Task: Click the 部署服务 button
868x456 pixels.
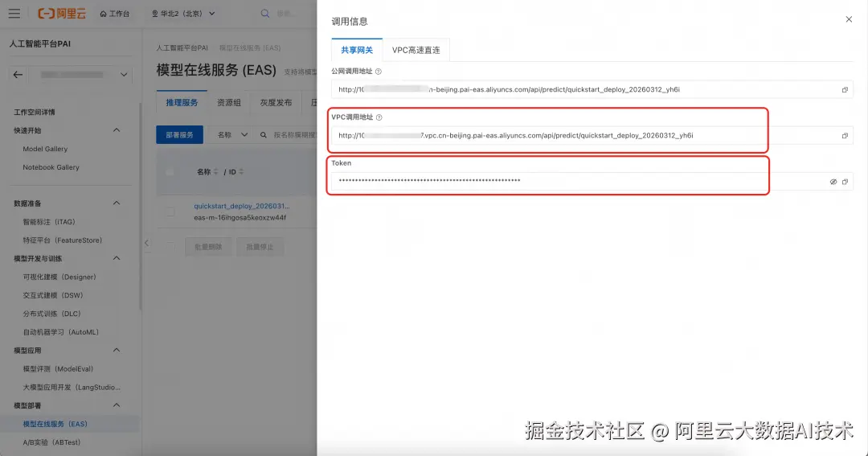Action: click(x=179, y=134)
